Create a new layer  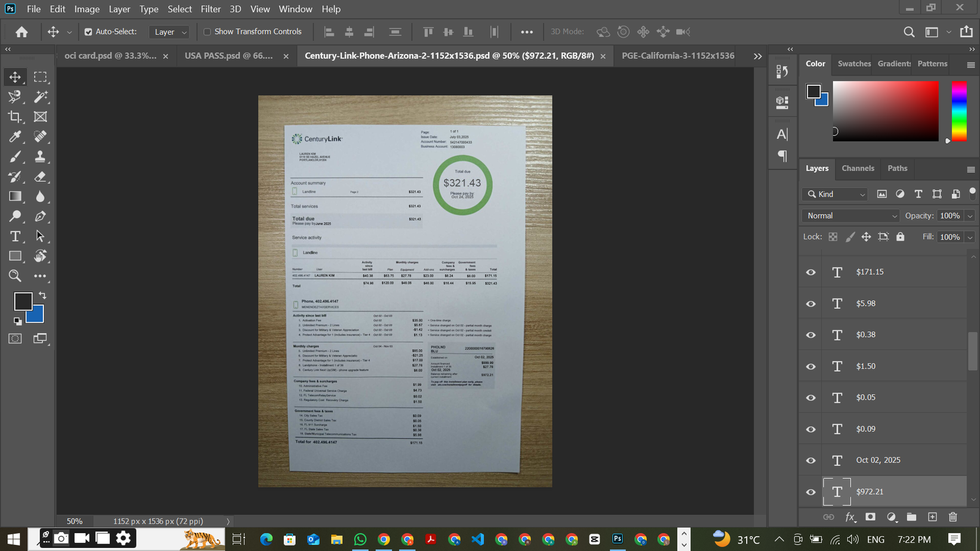point(932,517)
